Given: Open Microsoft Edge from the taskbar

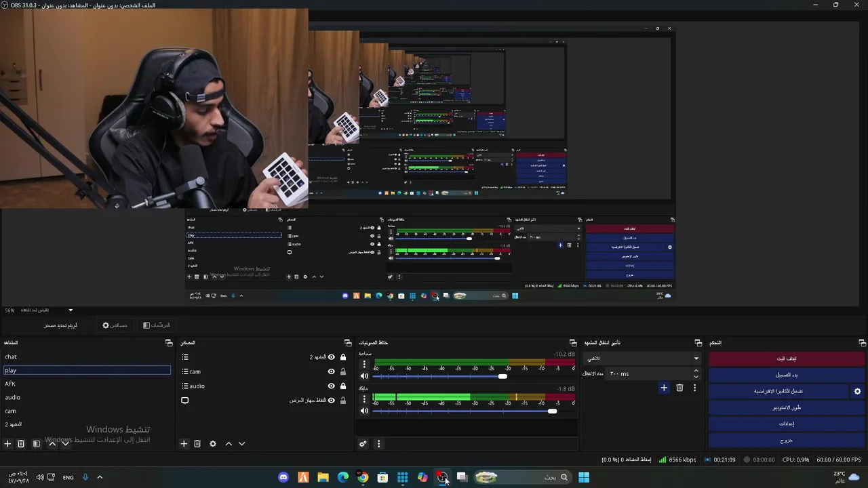Looking at the screenshot, I should tap(343, 477).
